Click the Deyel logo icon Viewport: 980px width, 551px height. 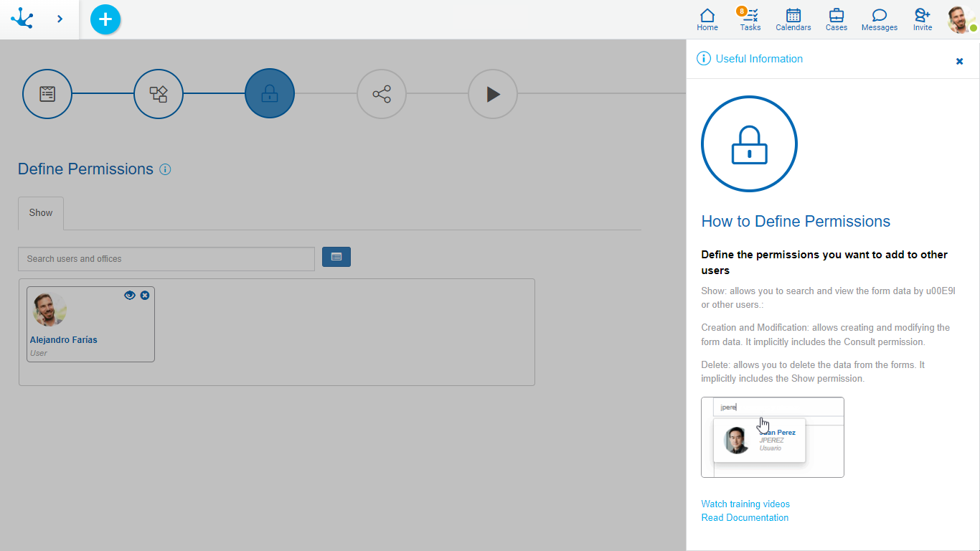point(22,19)
